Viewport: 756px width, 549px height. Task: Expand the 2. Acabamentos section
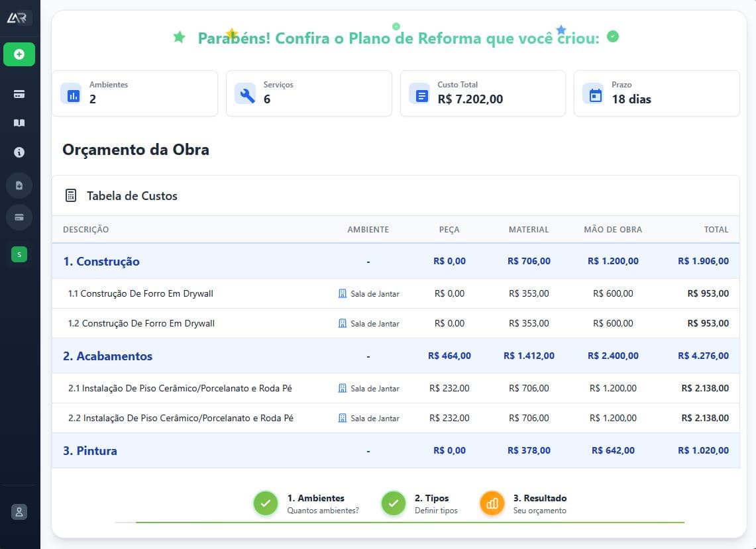pyautogui.click(x=107, y=356)
